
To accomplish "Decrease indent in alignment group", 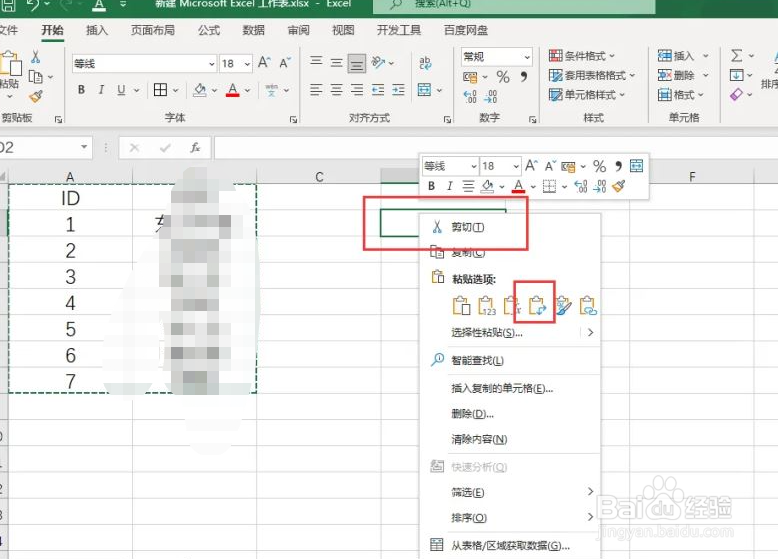I will click(378, 90).
